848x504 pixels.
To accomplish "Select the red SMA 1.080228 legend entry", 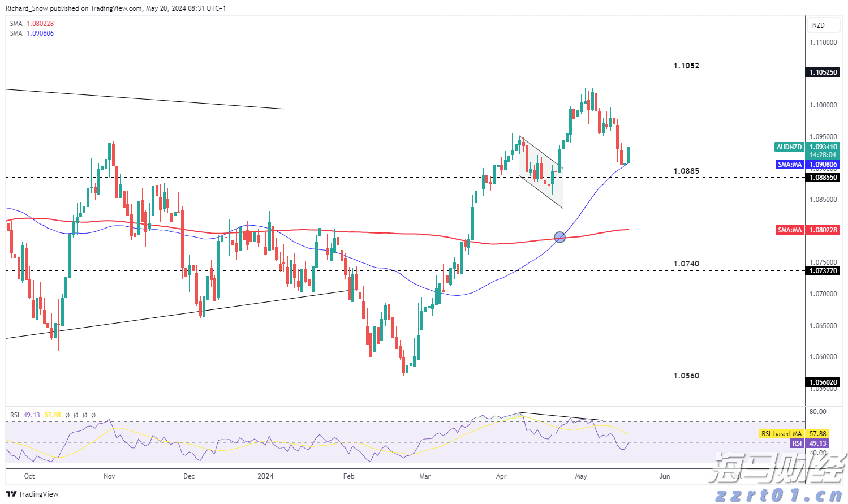I will point(32,24).
